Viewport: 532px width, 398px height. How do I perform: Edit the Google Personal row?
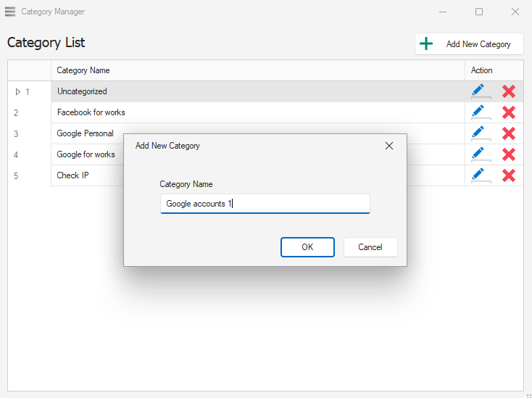coord(478,133)
